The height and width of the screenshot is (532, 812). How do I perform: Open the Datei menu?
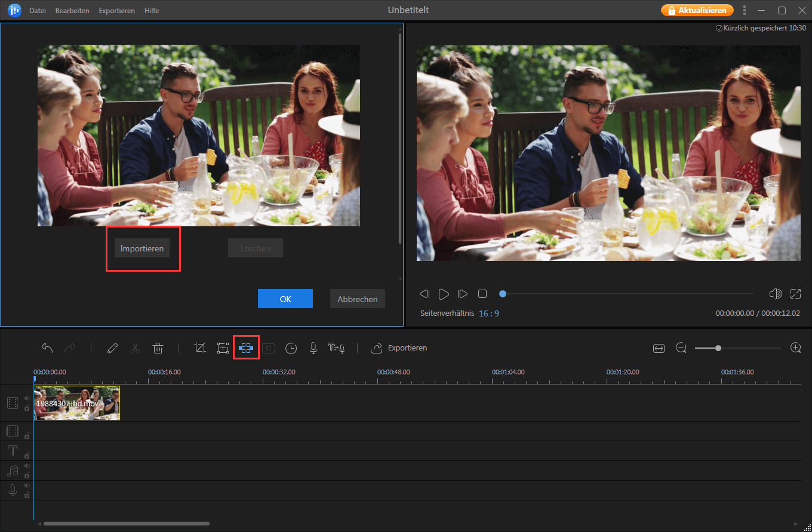pyautogui.click(x=38, y=11)
